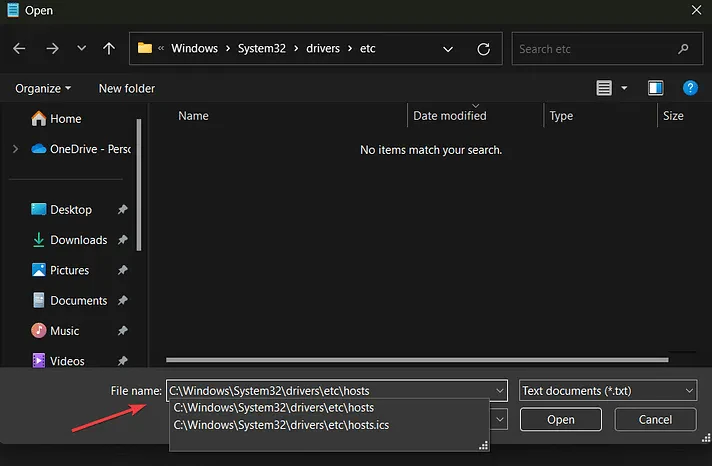Click the pin icon beside Desktop
This screenshot has height=466, width=712.
[x=123, y=209]
